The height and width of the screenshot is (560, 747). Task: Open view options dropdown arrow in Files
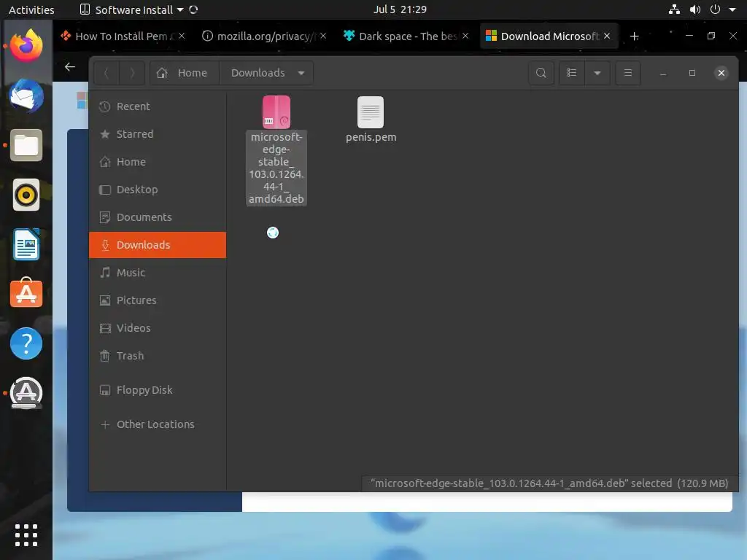pyautogui.click(x=597, y=73)
